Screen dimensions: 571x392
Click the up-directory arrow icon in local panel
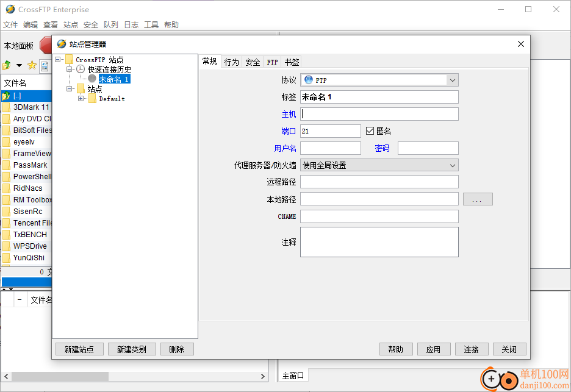(7, 65)
